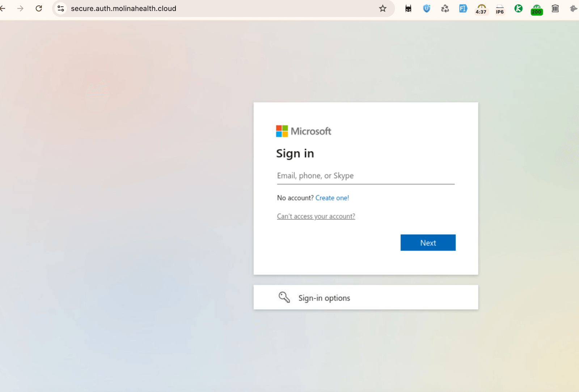Open the recycle arrows extension

[x=445, y=9]
